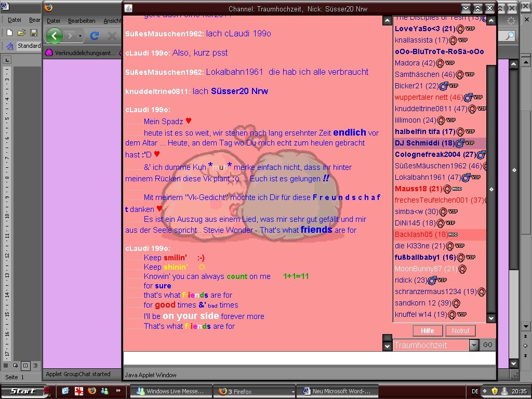The height and width of the screenshot is (399, 532).
Task: Click Firefox quick launch icon in taskbar
Action: (x=91, y=391)
